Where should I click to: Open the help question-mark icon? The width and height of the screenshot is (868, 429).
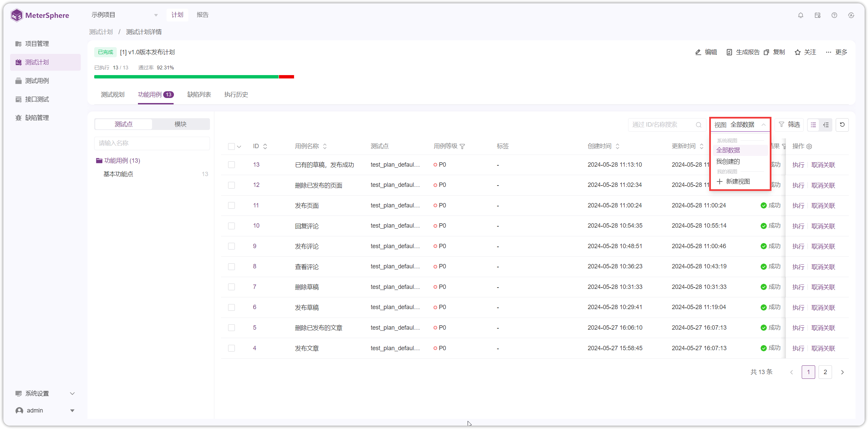tap(834, 15)
